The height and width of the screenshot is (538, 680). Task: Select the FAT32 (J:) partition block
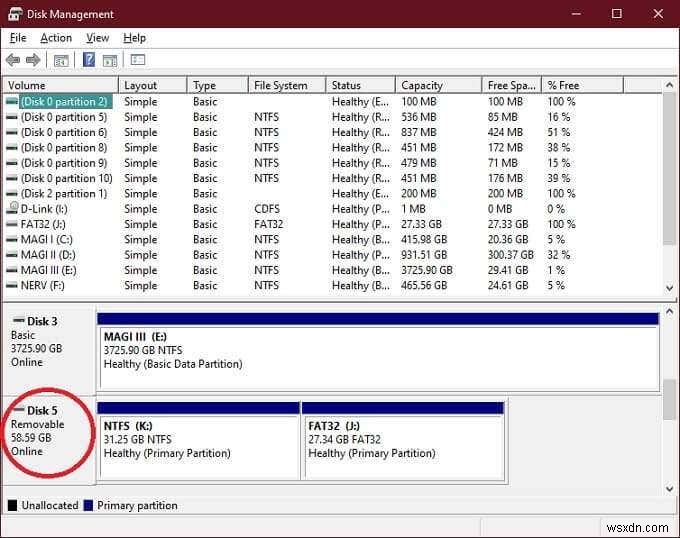[403, 440]
